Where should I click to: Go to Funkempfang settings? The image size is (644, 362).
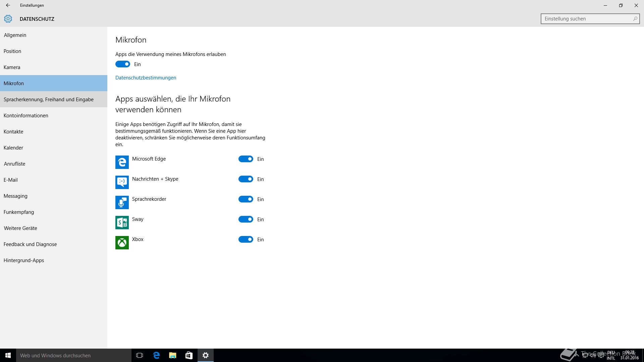tap(54, 212)
